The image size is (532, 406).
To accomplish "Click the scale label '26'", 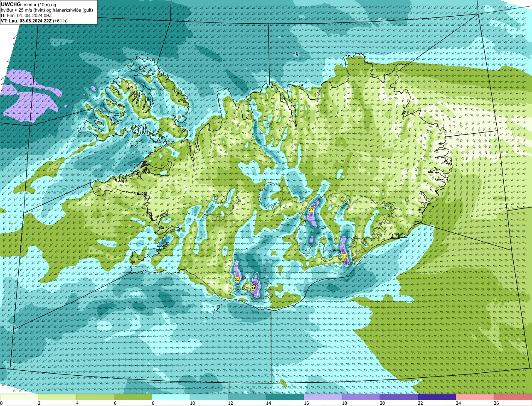I will [495, 403].
